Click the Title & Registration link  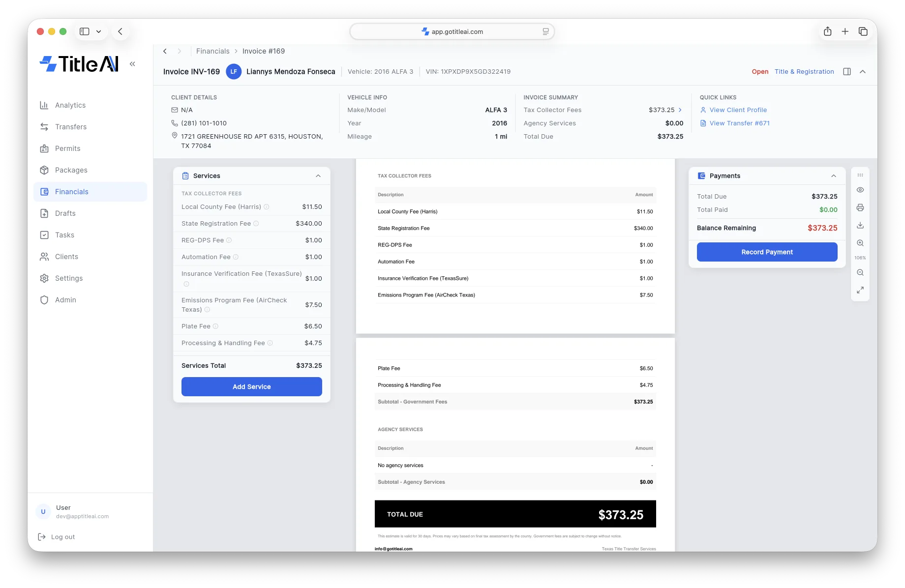804,72
